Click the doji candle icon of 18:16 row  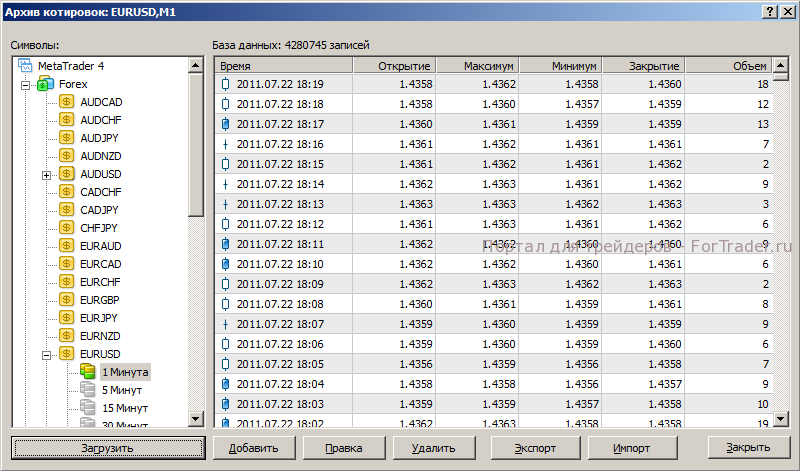226,144
